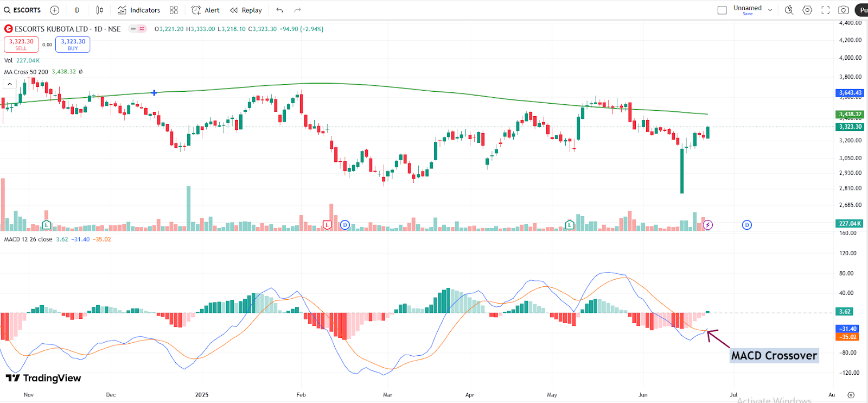
Task: Click the BUY 3,323.30 button
Action: (73, 45)
